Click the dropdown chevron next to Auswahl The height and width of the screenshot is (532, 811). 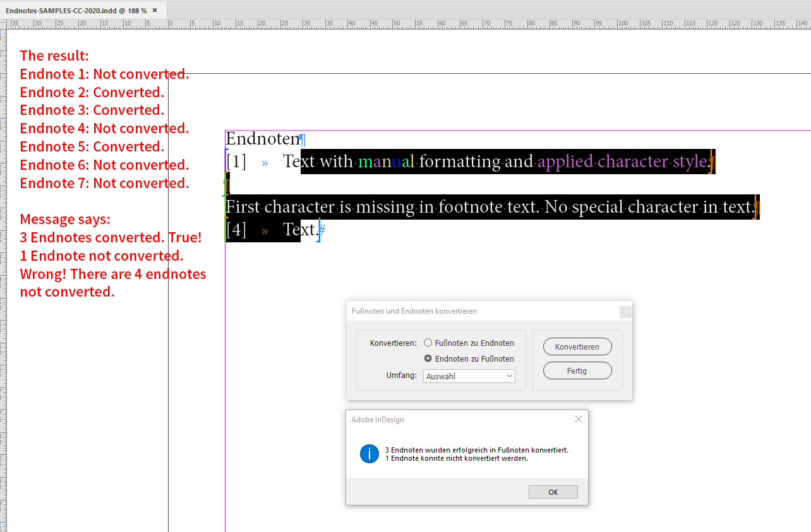point(508,375)
